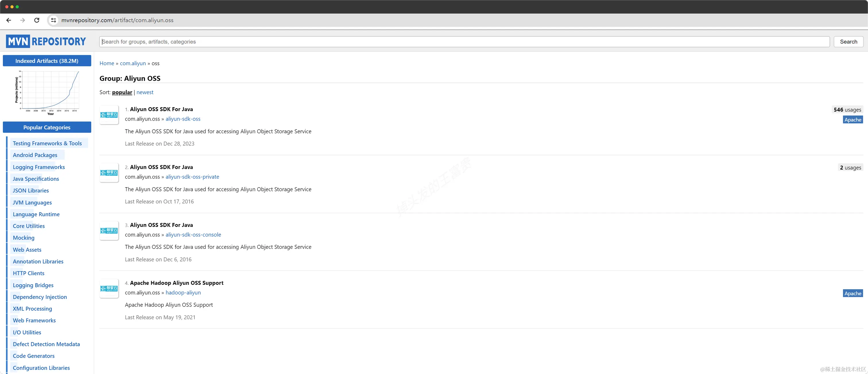Click 'Last Release on Dec 28, 2023' text
Image resolution: width=868 pixels, height=374 pixels.
coord(160,144)
